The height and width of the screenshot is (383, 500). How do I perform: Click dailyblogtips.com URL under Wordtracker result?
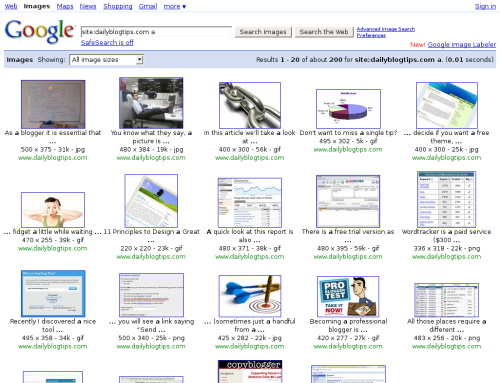click(x=447, y=257)
